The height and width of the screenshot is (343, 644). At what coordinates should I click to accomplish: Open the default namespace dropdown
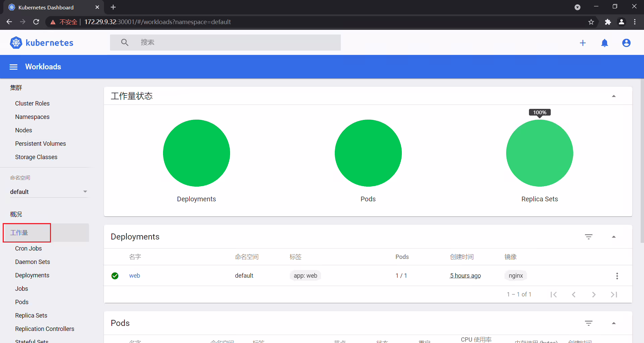click(x=49, y=192)
